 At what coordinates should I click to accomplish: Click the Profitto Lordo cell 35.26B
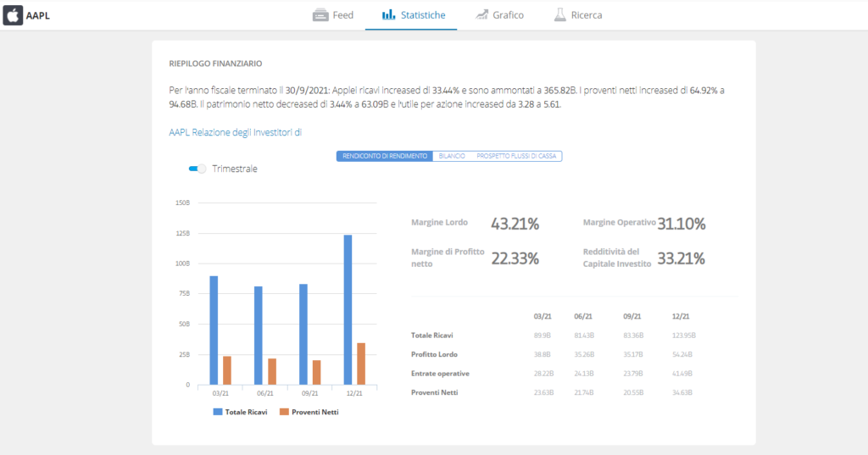(584, 354)
